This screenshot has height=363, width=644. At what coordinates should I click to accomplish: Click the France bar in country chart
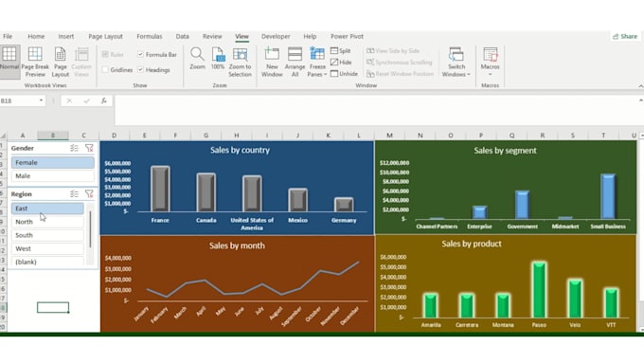click(160, 189)
